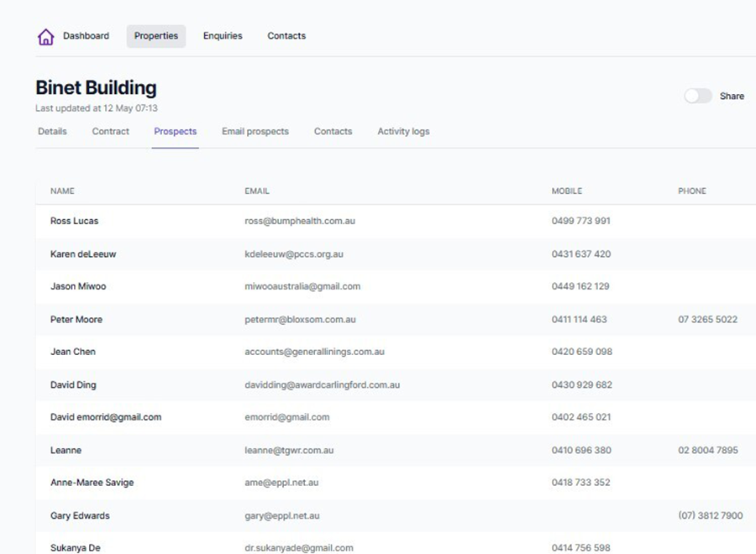756x554 pixels.
Task: Open the Contract tab
Action: point(111,132)
